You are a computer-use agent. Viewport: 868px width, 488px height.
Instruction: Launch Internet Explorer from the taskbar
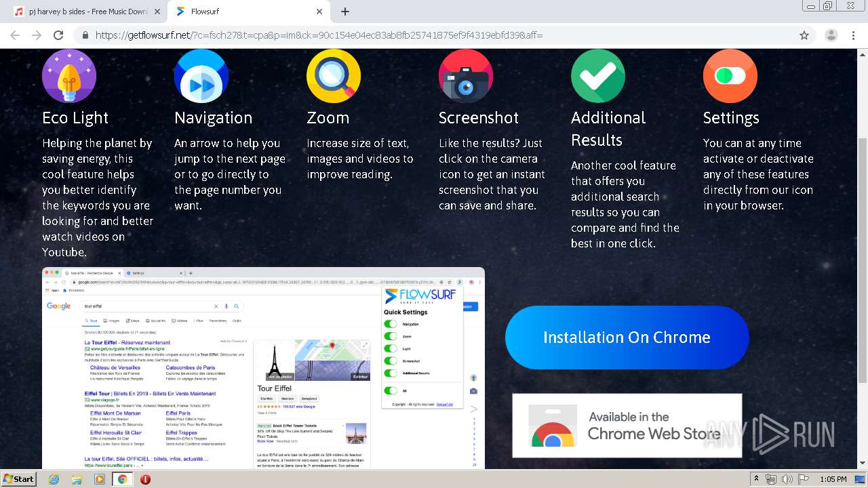(x=54, y=479)
